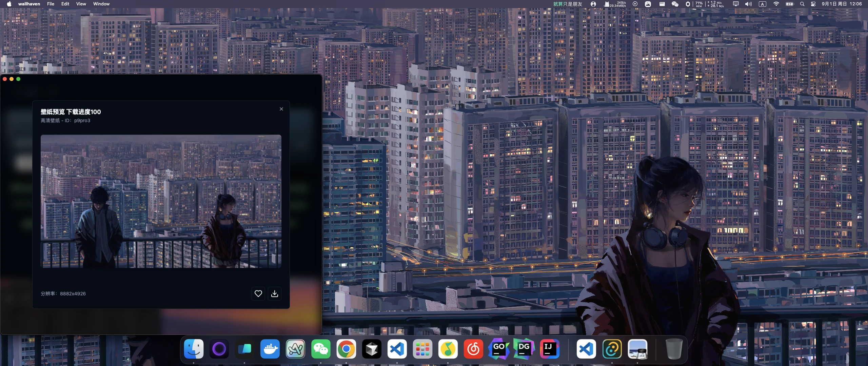Download the wallpaper using the download icon
The image size is (868, 366).
click(x=275, y=293)
